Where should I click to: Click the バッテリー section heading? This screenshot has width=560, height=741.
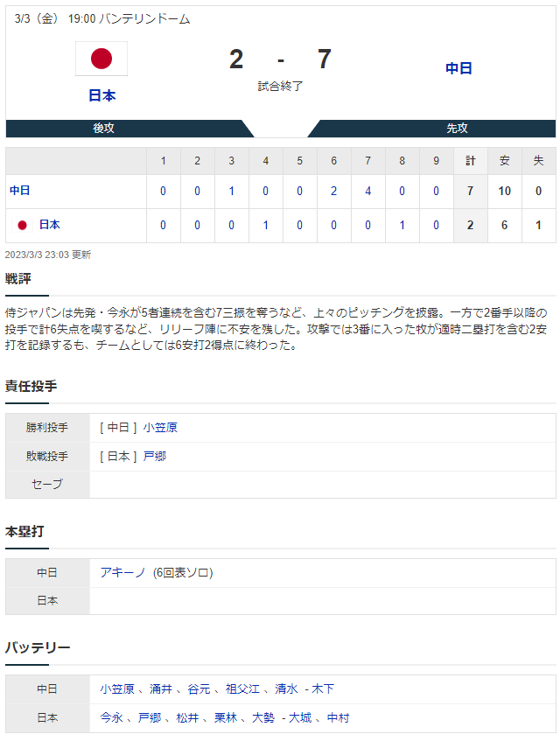pyautogui.click(x=38, y=647)
